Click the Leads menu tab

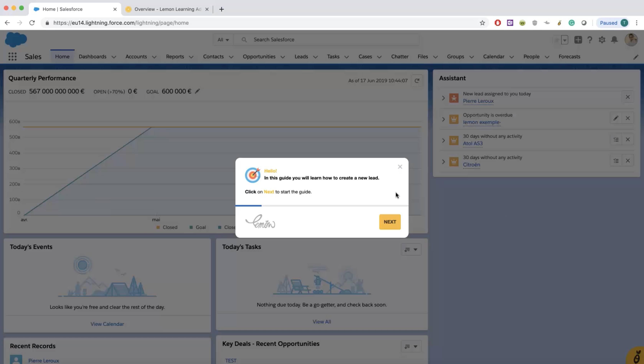[x=301, y=56]
